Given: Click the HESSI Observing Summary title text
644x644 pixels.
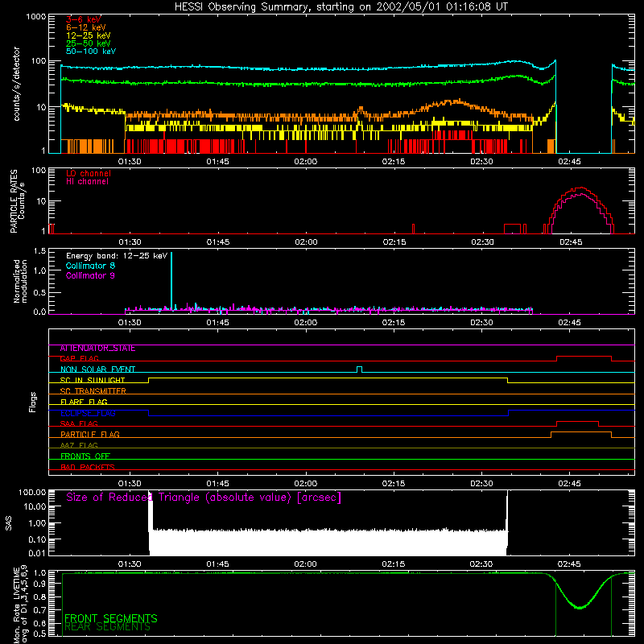Looking at the screenshot, I should pyautogui.click(x=341, y=7).
